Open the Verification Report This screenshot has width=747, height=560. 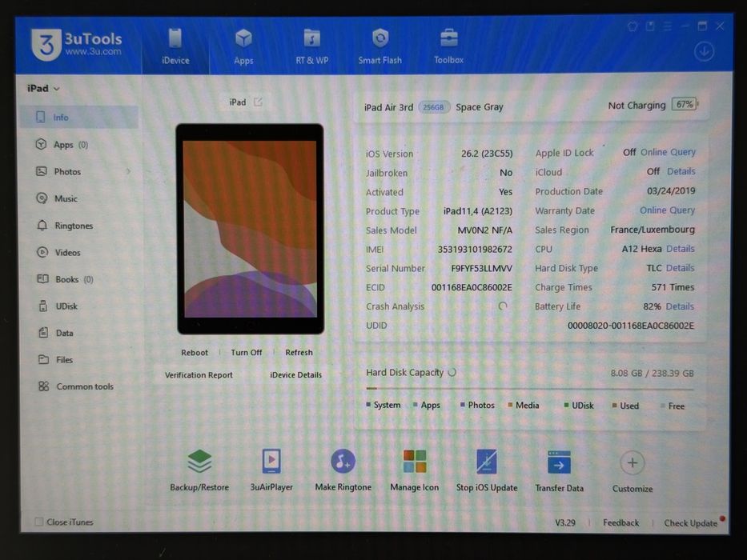tap(199, 375)
